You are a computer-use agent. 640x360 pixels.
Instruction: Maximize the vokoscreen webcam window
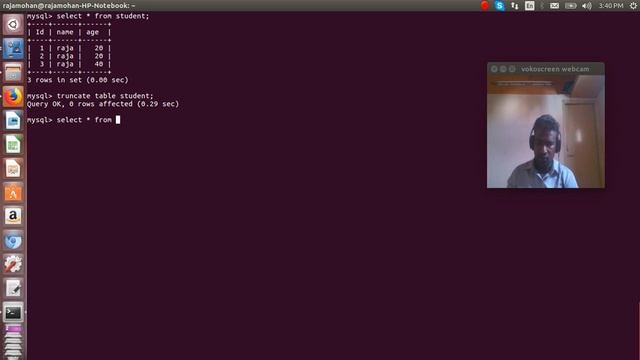512,69
